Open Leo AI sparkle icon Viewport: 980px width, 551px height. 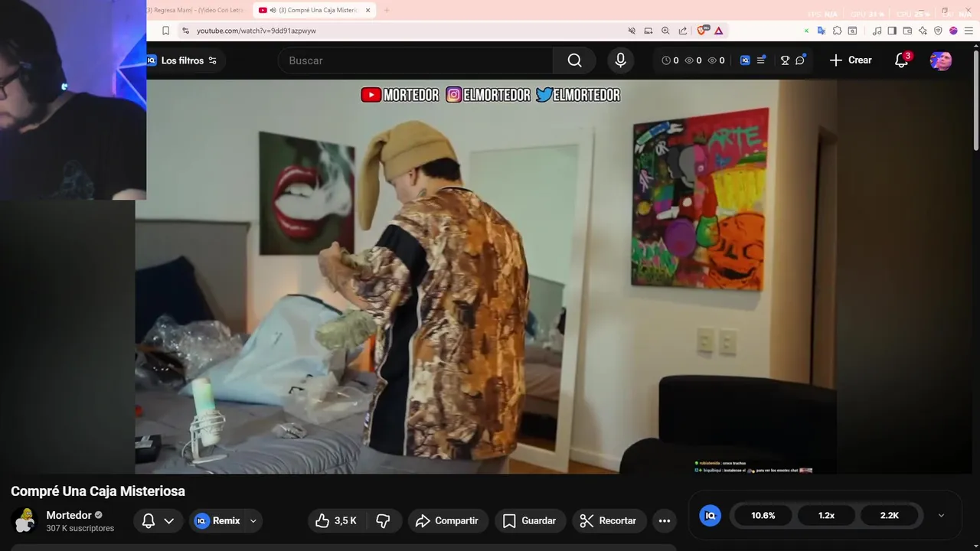[x=923, y=31]
